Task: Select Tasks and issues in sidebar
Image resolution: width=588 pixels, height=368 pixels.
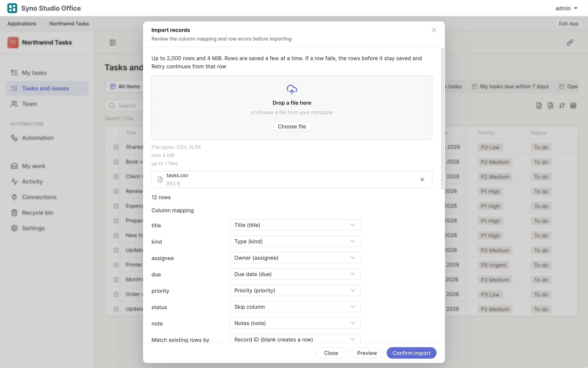Action: [x=47, y=88]
